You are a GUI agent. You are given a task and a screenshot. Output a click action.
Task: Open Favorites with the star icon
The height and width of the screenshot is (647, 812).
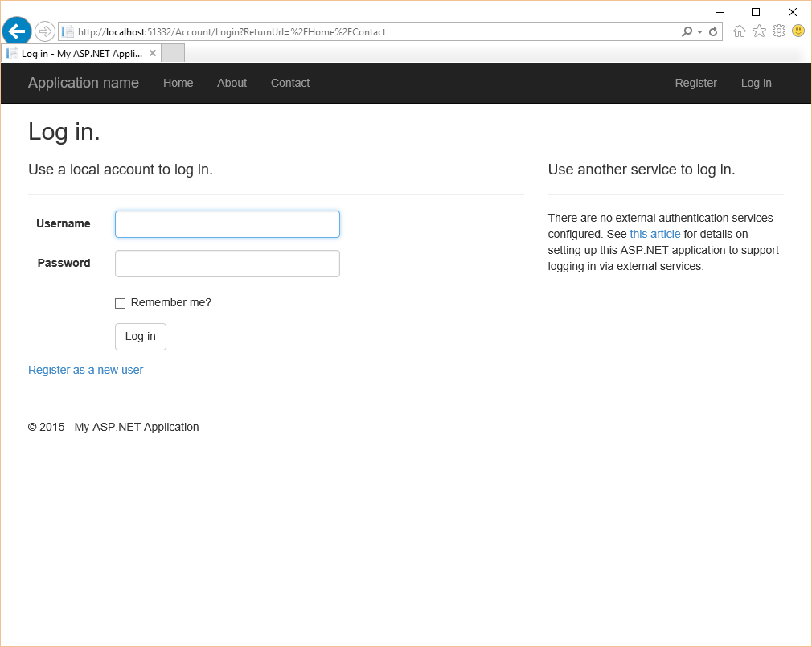click(x=759, y=31)
